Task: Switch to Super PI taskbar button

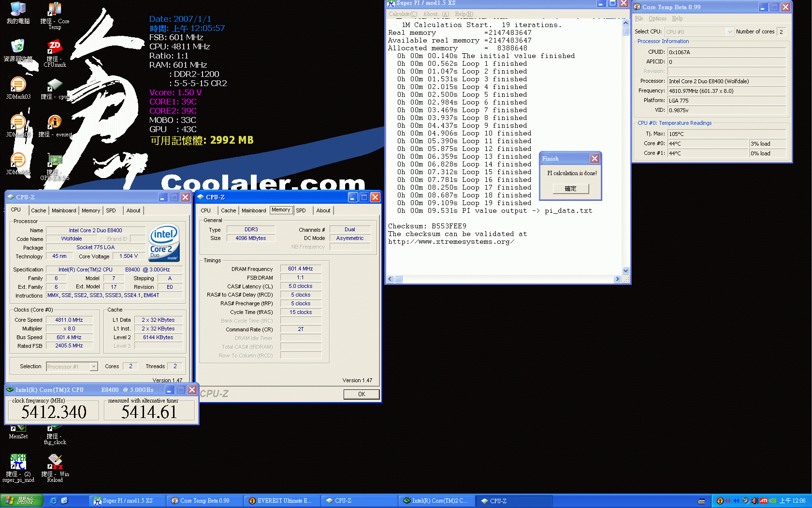Action: [127, 501]
